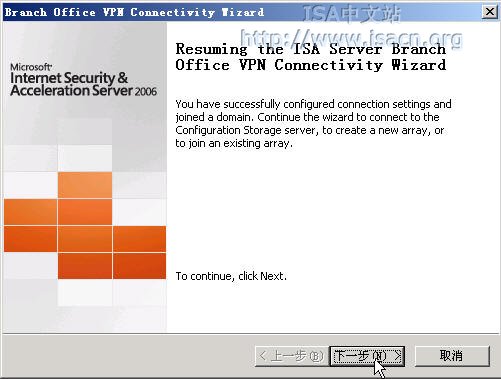Click the To continue, click Next text
The height and width of the screenshot is (379, 501).
[x=231, y=276]
